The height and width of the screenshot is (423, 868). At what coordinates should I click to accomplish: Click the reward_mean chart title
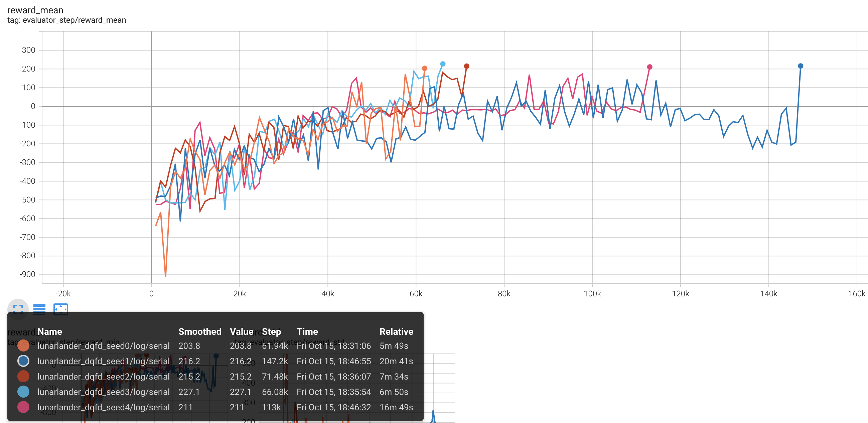click(35, 10)
